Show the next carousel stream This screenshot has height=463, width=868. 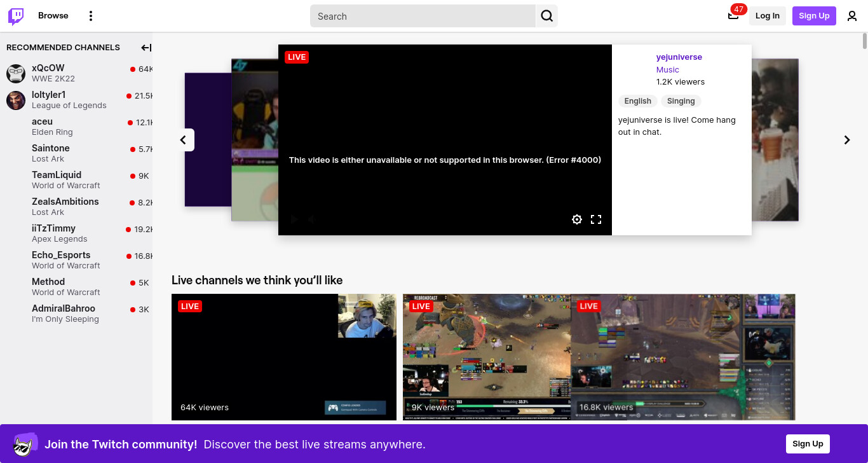click(847, 140)
